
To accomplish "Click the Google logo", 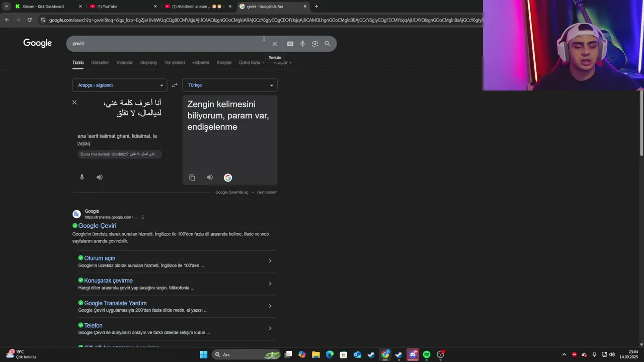I will [37, 43].
